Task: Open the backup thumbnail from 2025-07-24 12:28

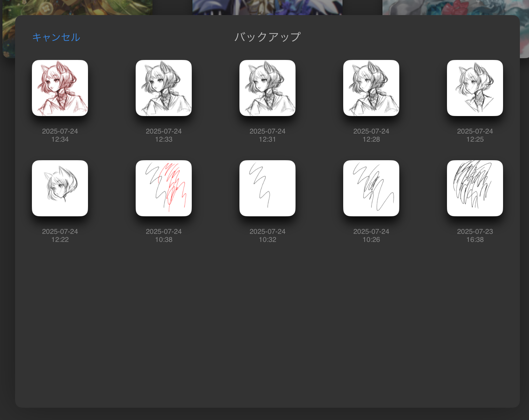Action: tap(371, 88)
